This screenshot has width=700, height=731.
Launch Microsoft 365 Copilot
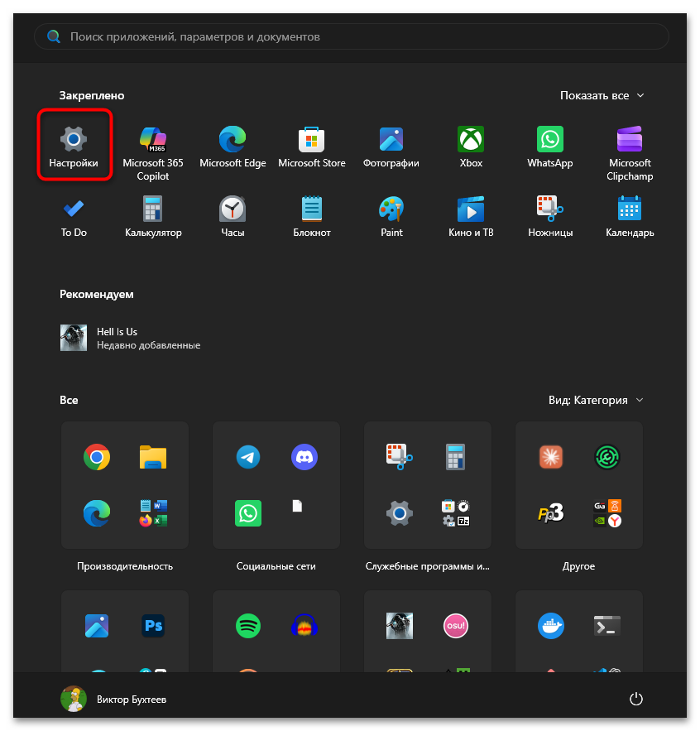153,153
